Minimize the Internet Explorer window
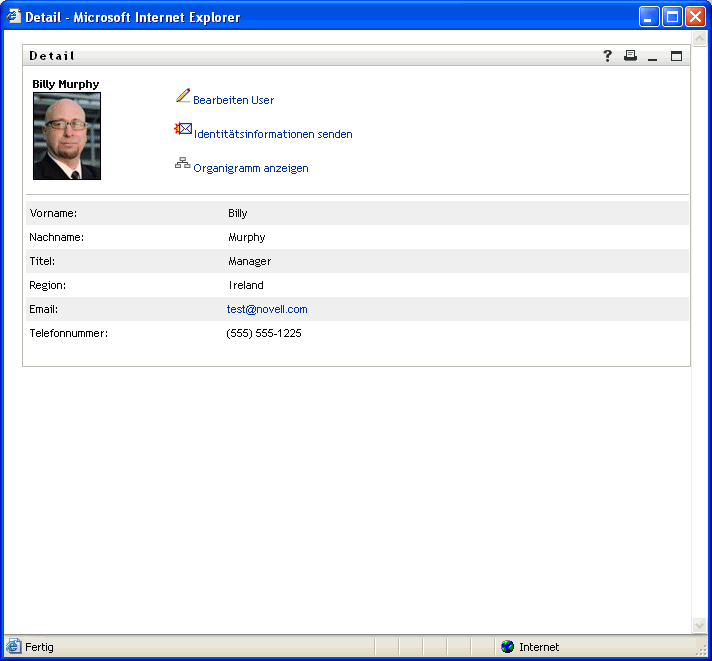Image resolution: width=712 pixels, height=661 pixels. 649,17
